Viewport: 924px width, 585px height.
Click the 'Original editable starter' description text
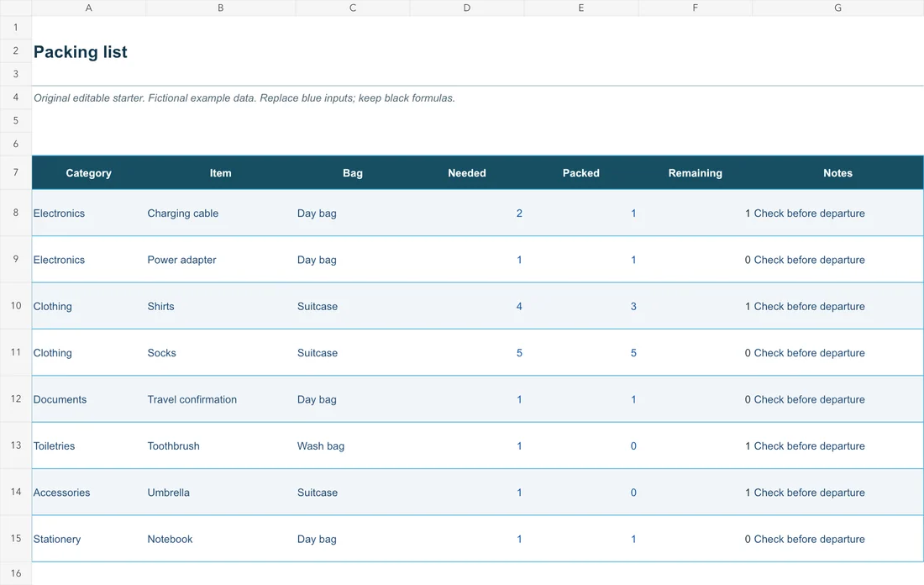point(244,97)
